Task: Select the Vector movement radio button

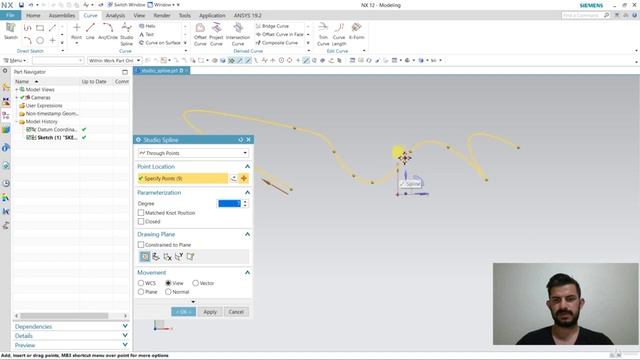Action: [196, 283]
